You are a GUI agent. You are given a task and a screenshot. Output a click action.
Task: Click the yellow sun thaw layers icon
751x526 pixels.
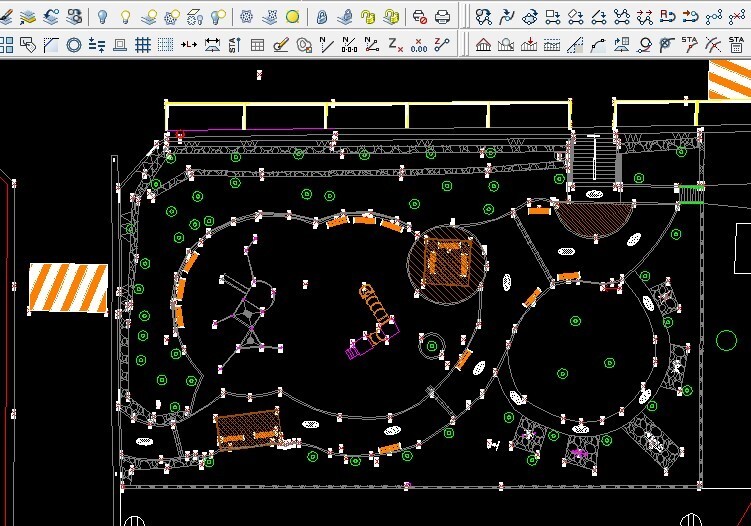click(x=292, y=17)
